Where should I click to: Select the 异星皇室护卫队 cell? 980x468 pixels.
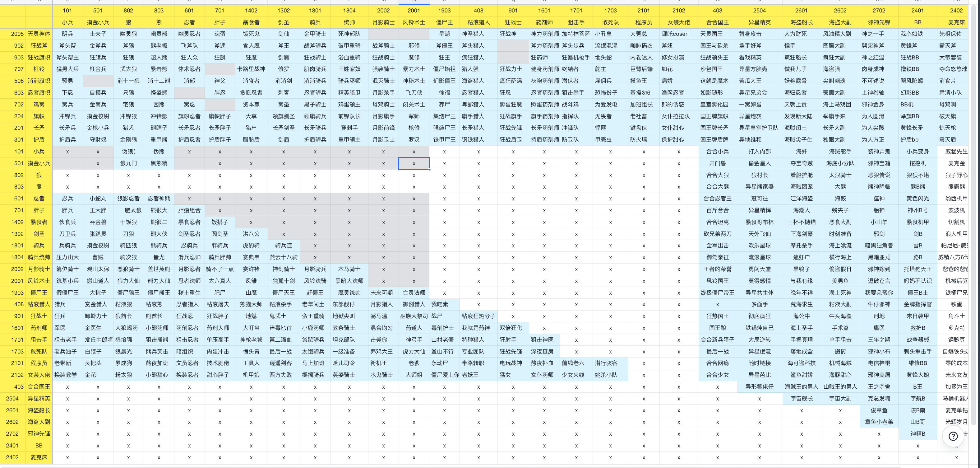click(759, 128)
